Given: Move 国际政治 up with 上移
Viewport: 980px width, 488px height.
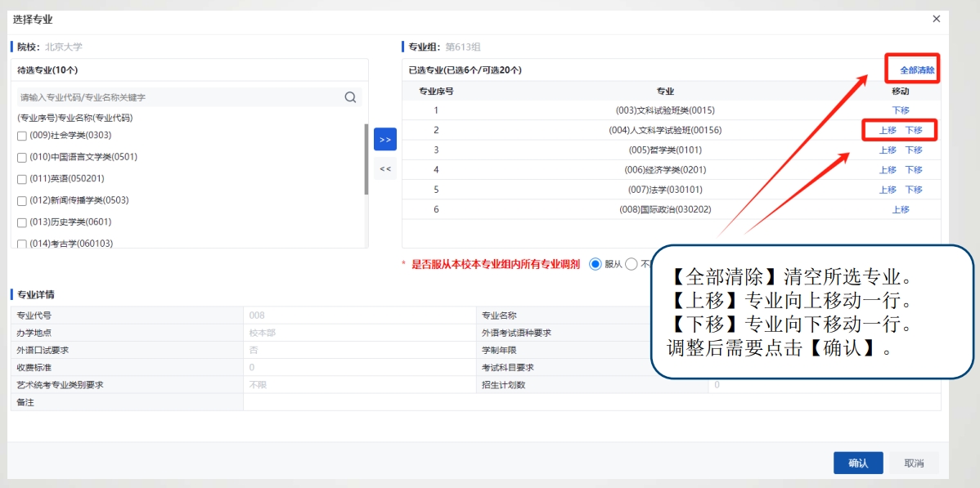Looking at the screenshot, I should click(x=901, y=210).
